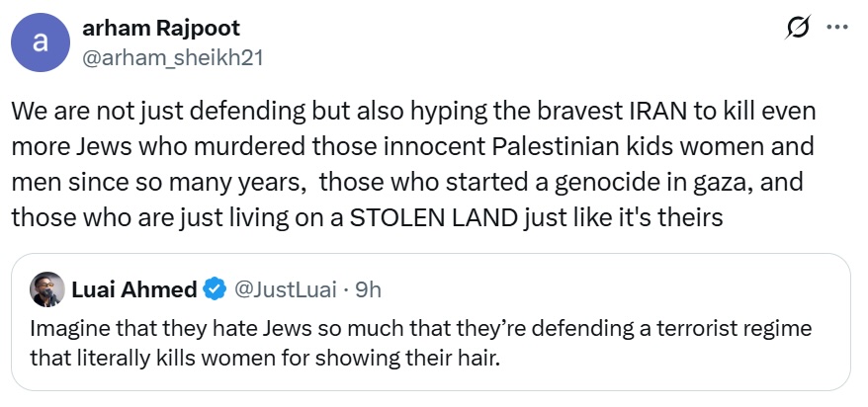Click the second line of the quoted post
Screen dimensions: 868x407
click(266, 356)
